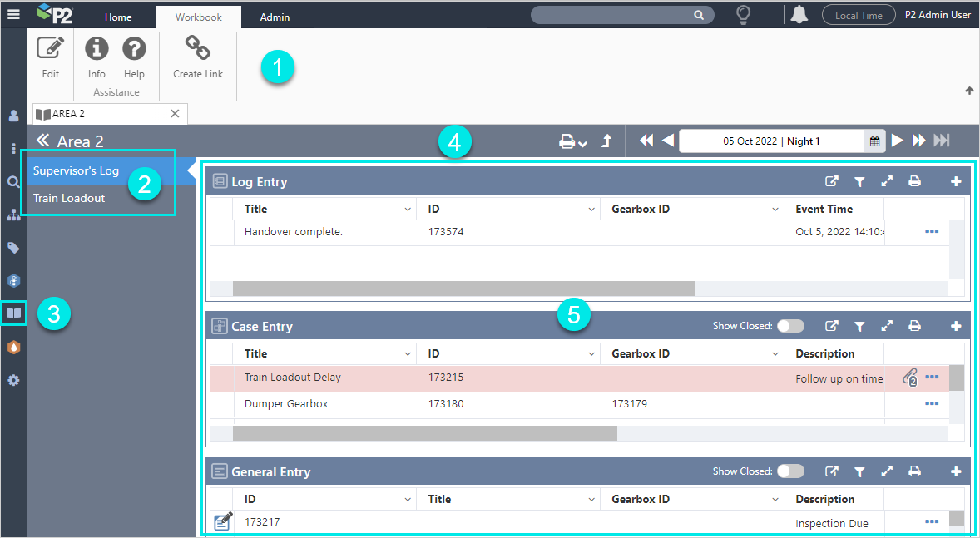Image resolution: width=980 pixels, height=538 pixels.
Task: Add new Case Entry with plus icon
Action: [956, 327]
